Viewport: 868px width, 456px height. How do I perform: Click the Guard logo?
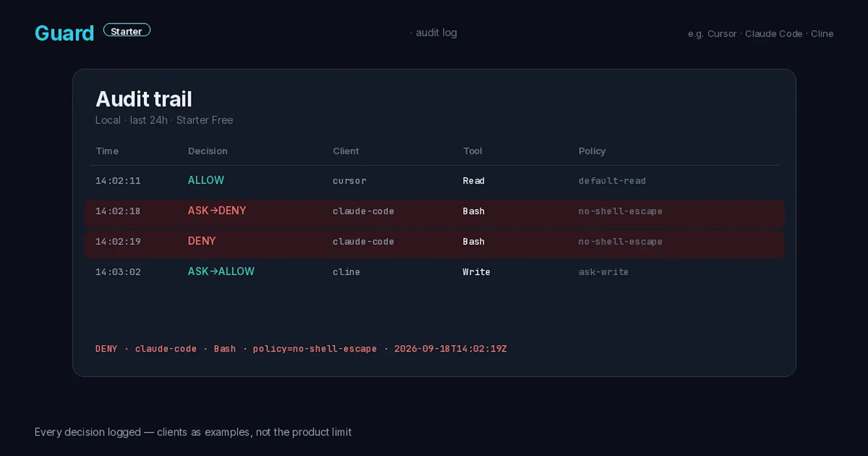[65, 33]
